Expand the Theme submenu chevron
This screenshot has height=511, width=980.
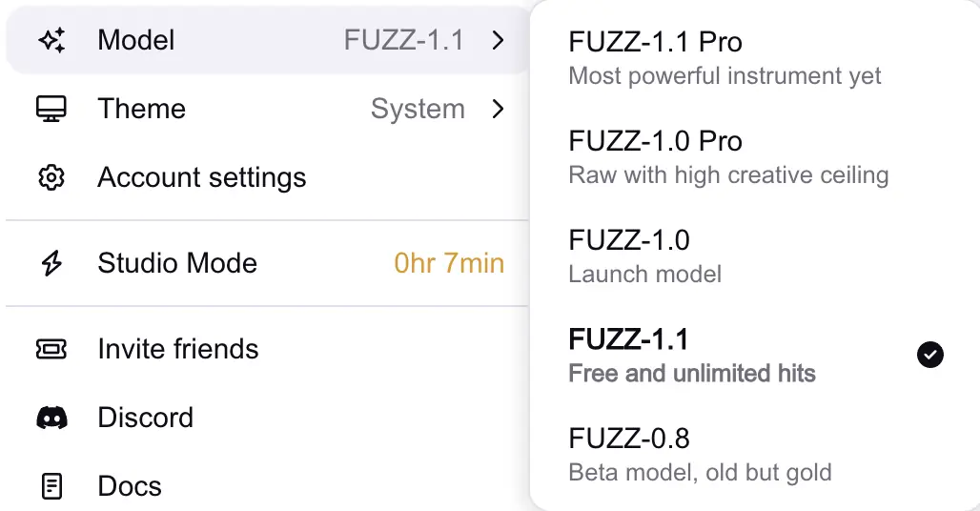coord(497,109)
